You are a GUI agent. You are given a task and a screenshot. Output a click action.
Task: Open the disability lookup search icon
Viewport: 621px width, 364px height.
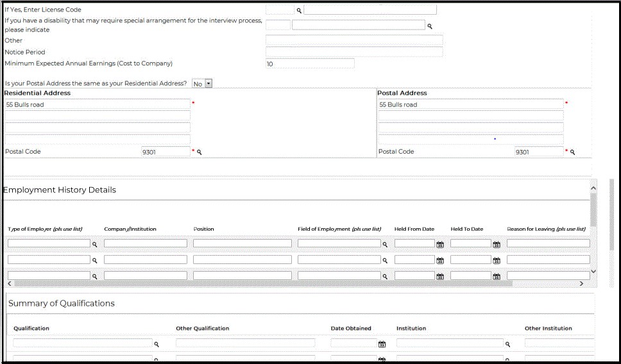(430, 26)
